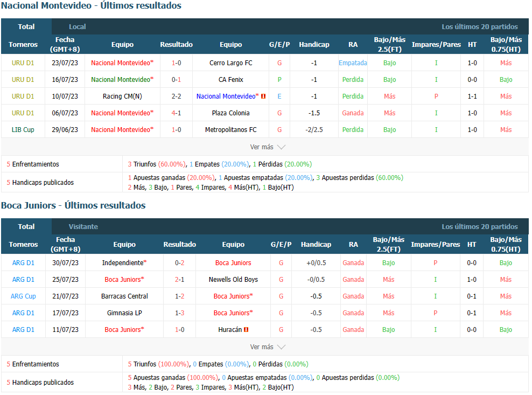Click '5 Handicaps publicados' in Boca Juniors summary
The image size is (532, 395).
[40, 383]
